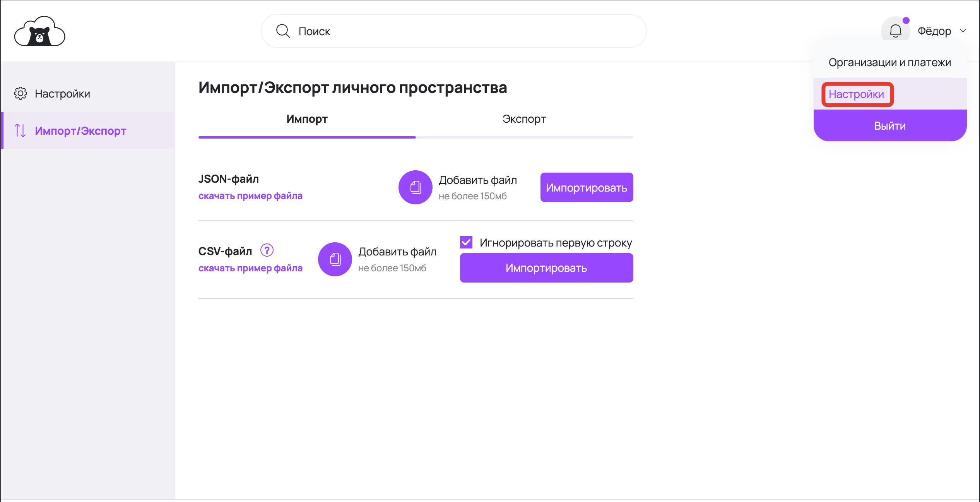Toggle the first-row ignore checkbox for CSV
This screenshot has height=502, width=980.
466,242
